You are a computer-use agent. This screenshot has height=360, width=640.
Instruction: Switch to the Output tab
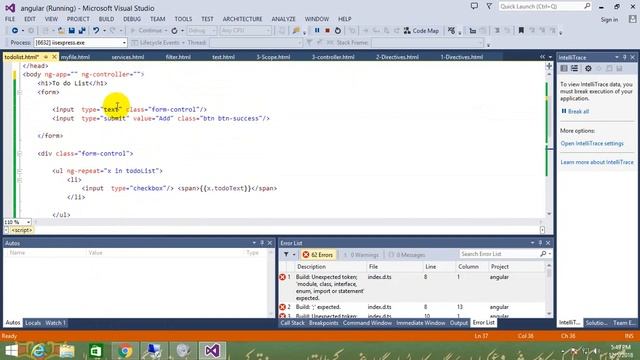(x=458, y=323)
